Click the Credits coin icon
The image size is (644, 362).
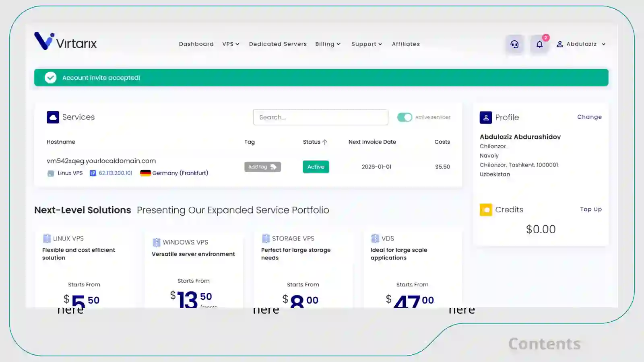[x=486, y=210]
